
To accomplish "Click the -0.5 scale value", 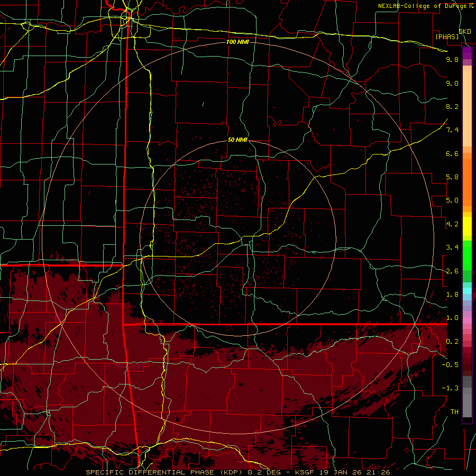I will tap(450, 364).
